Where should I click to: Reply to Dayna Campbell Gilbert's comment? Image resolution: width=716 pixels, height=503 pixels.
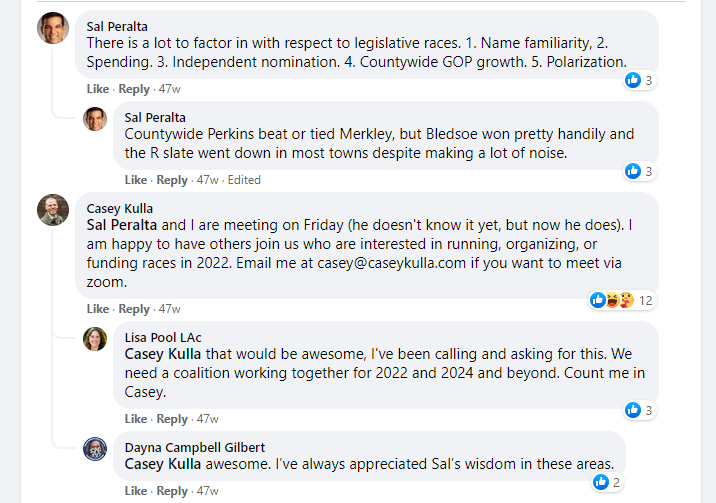pyautogui.click(x=172, y=491)
